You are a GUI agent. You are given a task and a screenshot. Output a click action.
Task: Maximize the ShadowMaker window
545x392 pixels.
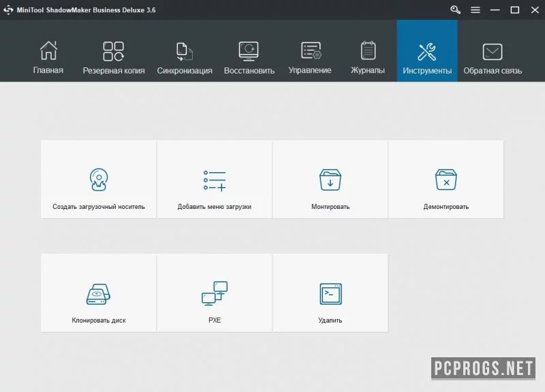tap(515, 10)
